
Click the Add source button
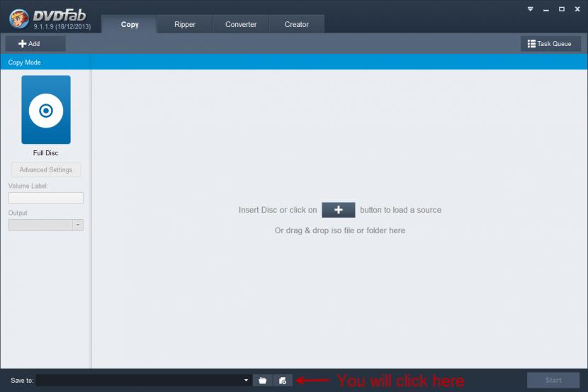pyautogui.click(x=35, y=43)
